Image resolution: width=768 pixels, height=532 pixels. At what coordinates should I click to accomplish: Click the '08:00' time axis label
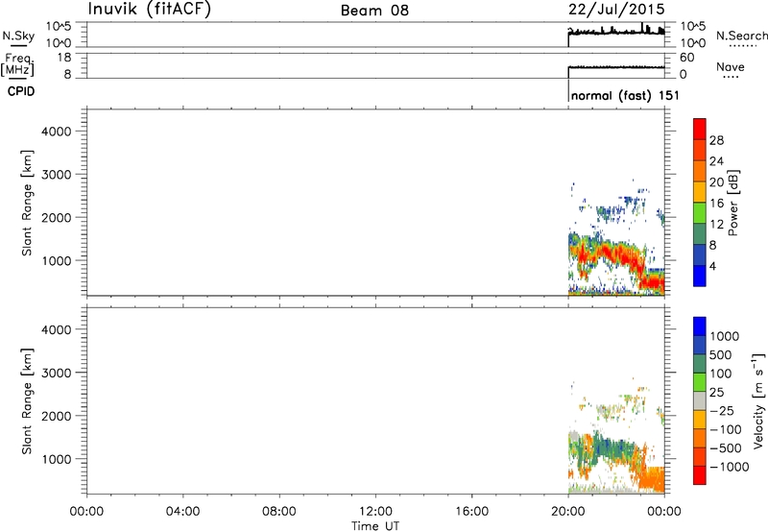[x=279, y=512]
